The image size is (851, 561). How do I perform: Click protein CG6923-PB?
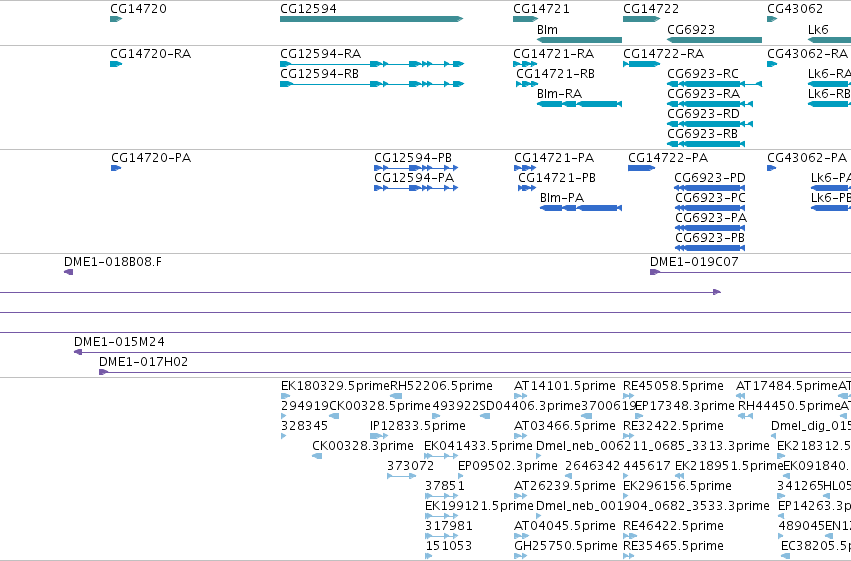click(x=710, y=248)
